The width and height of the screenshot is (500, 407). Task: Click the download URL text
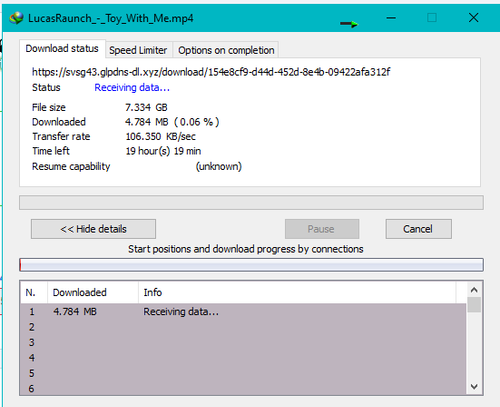point(211,72)
